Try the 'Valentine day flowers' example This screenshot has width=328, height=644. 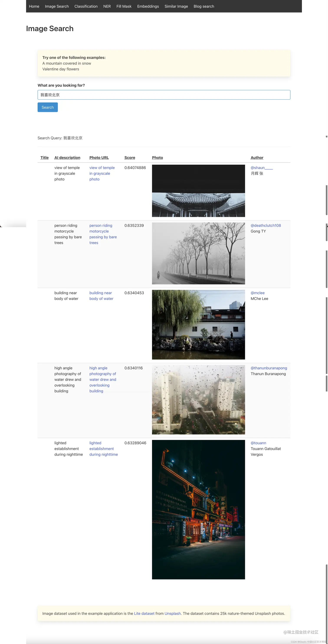point(61,69)
